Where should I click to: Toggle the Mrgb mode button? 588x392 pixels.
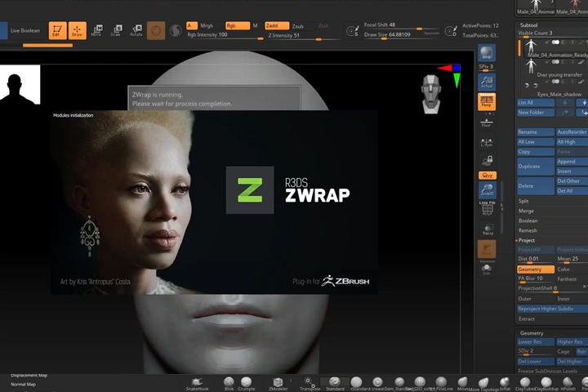(207, 25)
